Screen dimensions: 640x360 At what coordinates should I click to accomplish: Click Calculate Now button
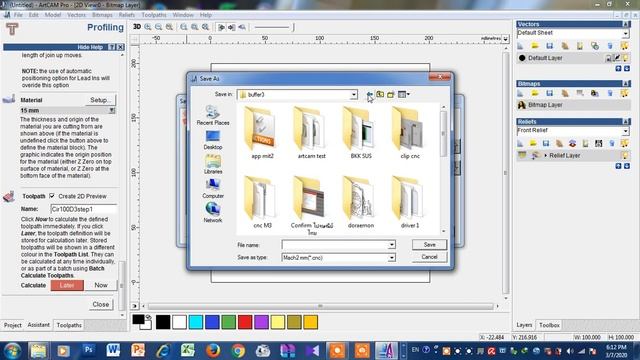(x=101, y=285)
